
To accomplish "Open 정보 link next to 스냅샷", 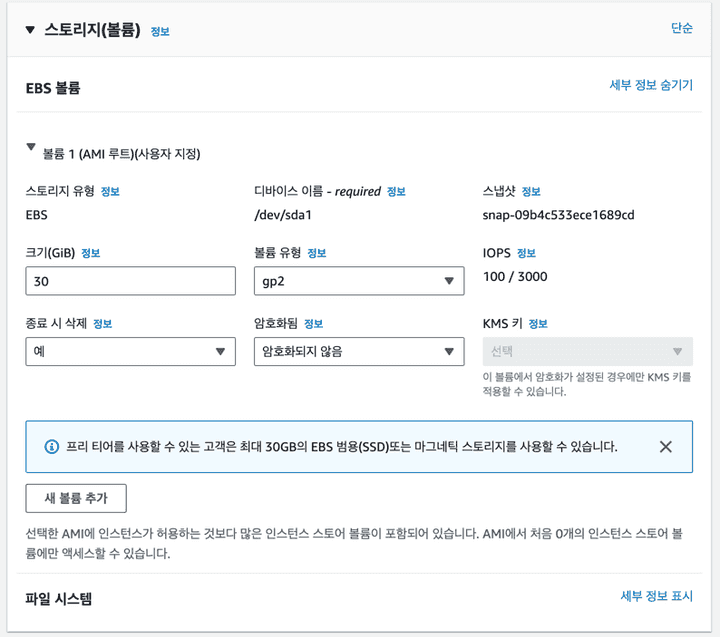I will pos(531,192).
